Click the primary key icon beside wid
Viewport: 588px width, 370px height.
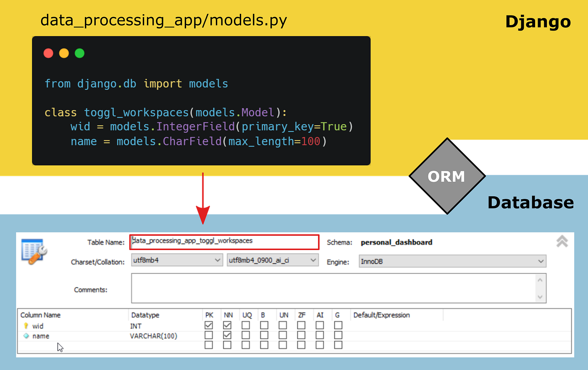pyautogui.click(x=26, y=326)
